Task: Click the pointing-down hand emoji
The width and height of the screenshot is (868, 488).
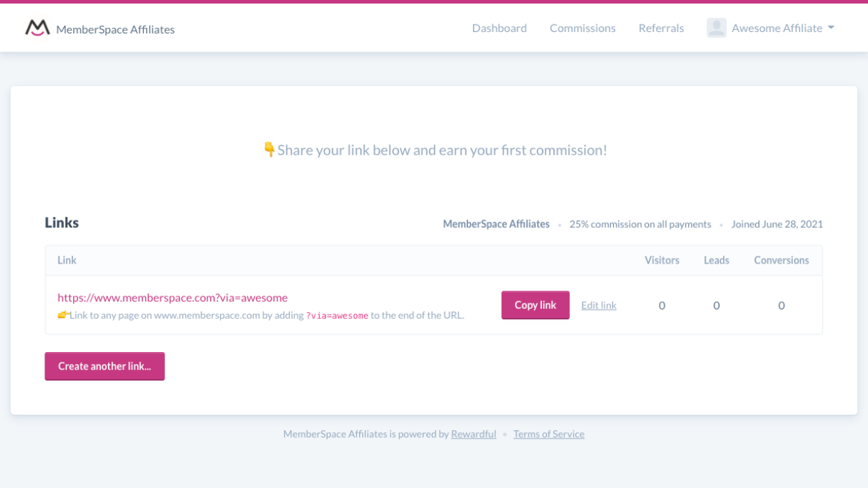Action: coord(269,149)
